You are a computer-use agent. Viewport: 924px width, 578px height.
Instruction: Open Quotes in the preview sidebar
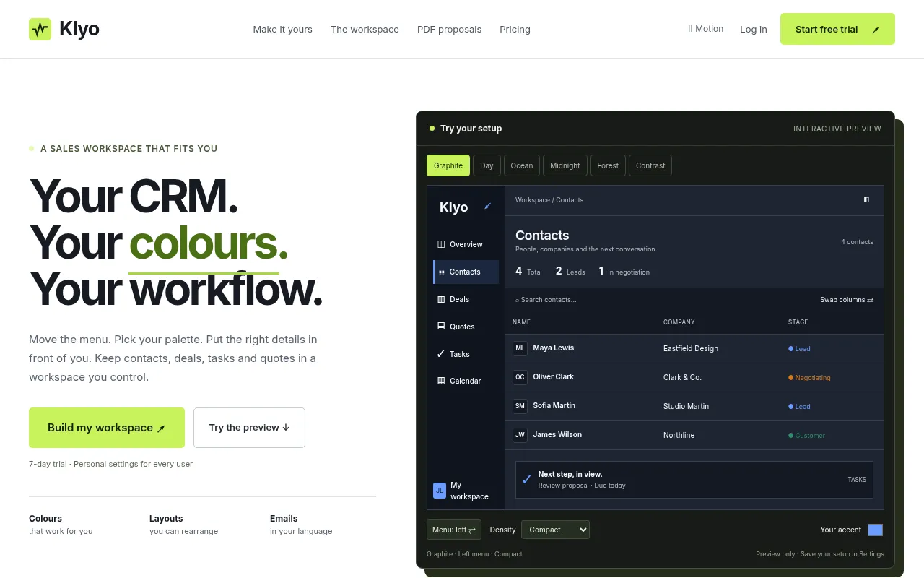[466, 327]
